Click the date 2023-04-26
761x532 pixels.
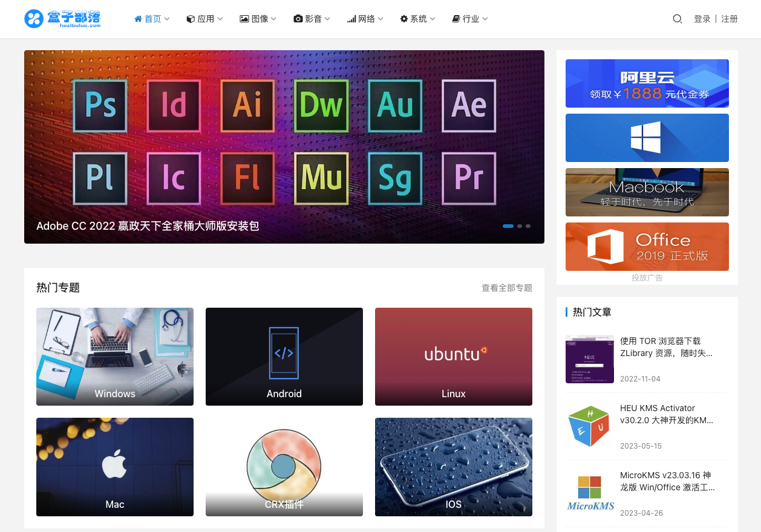641,513
